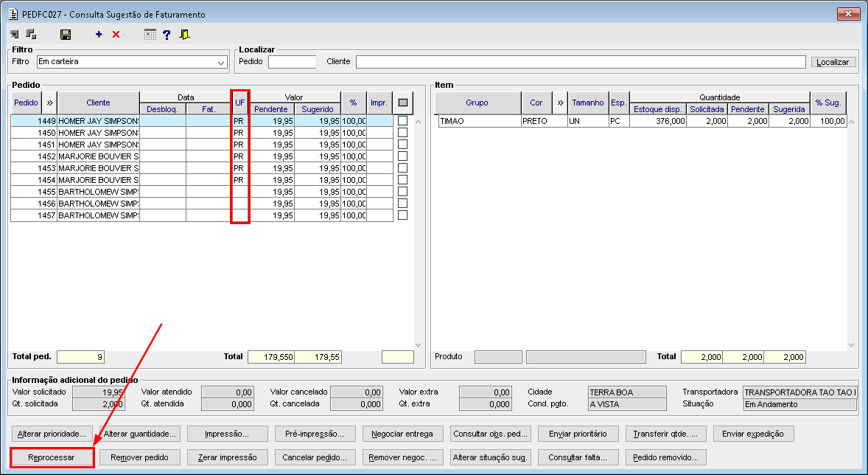This screenshot has height=475, width=868.
Task: Open the Impressão button
Action: 228,434
